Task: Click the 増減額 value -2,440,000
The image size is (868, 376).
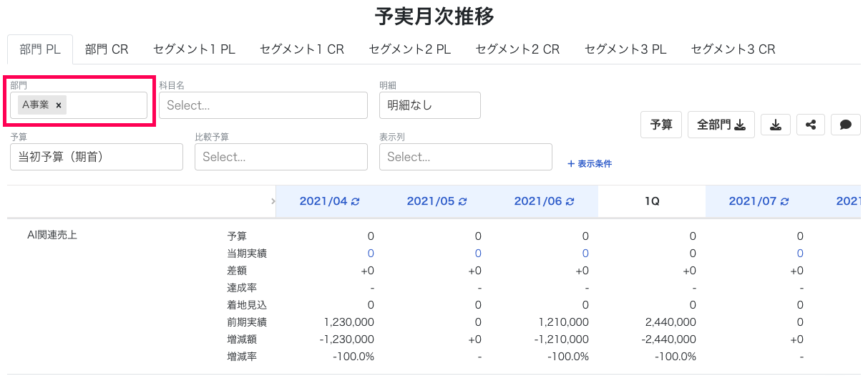Action: pos(668,339)
